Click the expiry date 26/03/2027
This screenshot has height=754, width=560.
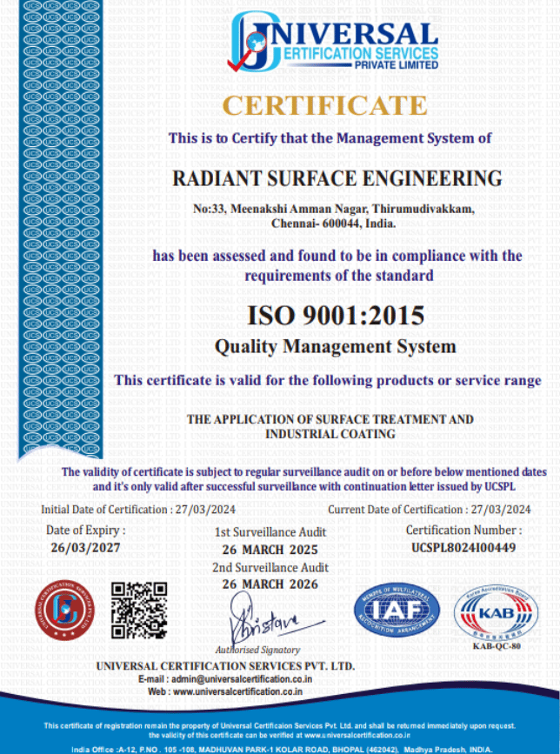coord(85,548)
